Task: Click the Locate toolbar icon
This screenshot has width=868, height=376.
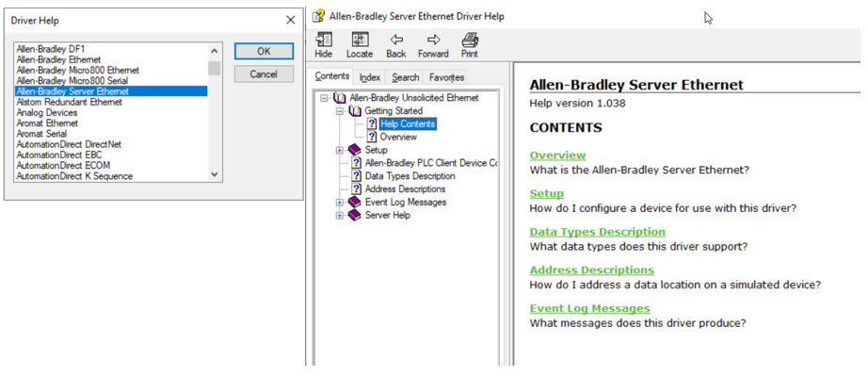Action: [x=360, y=40]
